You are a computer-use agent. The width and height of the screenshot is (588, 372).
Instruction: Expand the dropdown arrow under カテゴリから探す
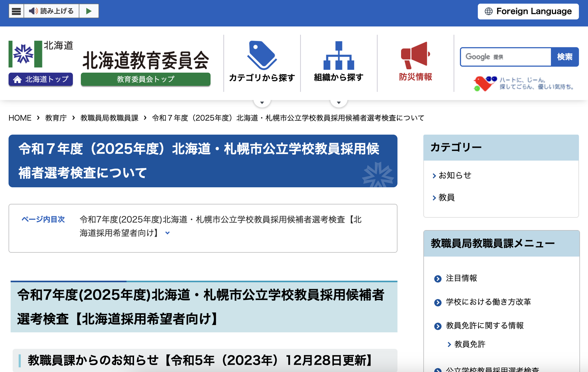262,103
